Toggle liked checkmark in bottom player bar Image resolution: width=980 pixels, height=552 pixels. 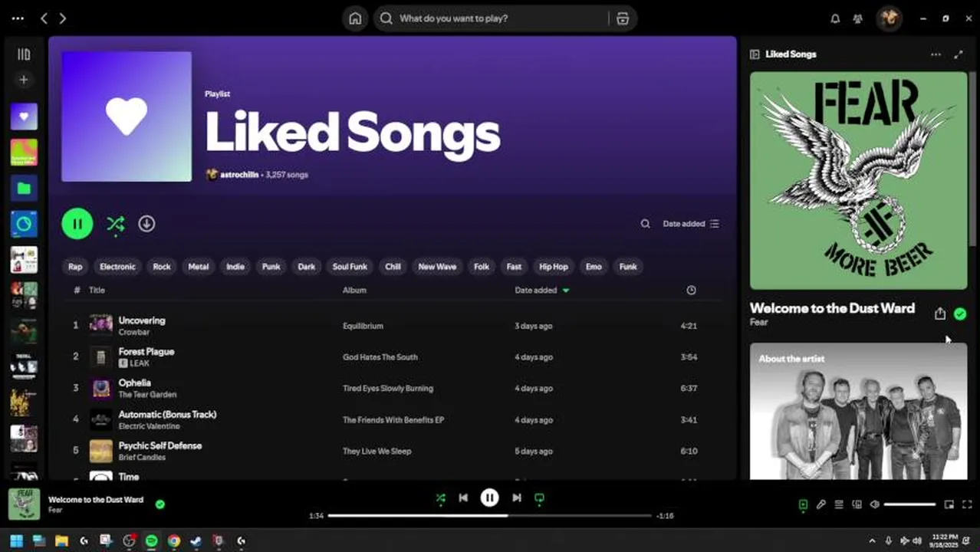coord(160,504)
